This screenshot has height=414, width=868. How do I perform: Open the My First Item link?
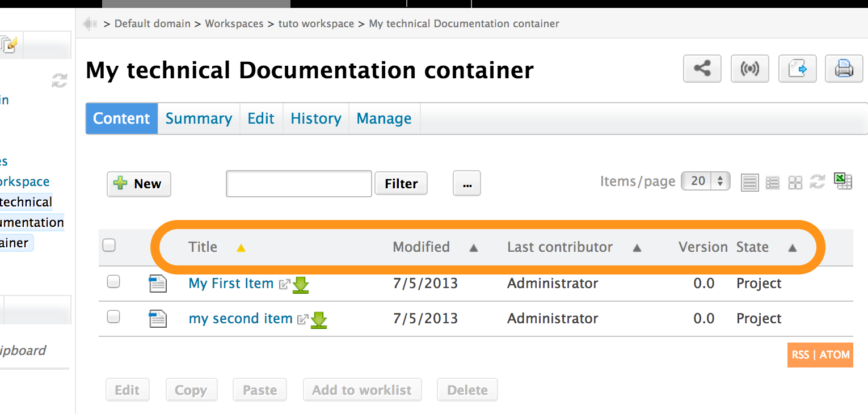pos(231,284)
